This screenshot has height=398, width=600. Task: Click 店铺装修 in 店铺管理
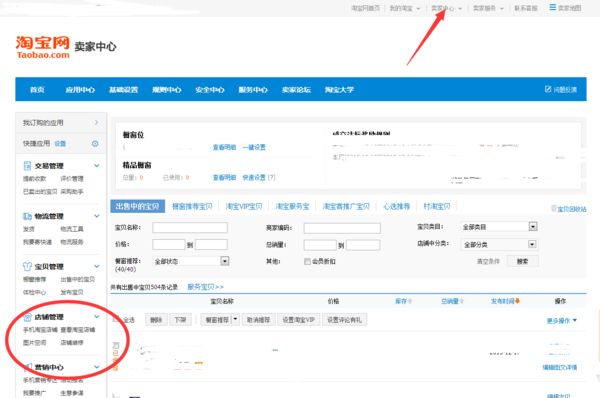(72, 343)
